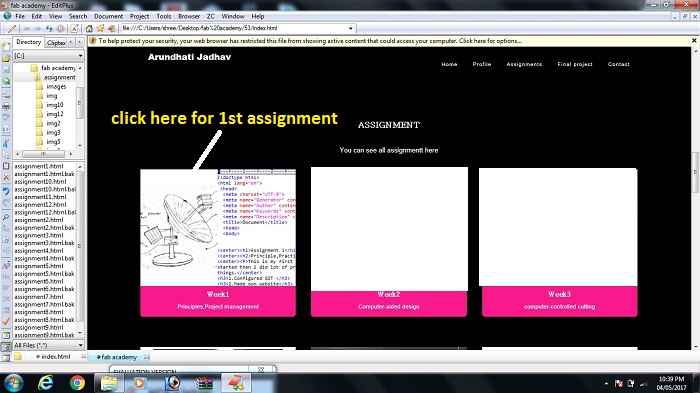Click the Find magnifier icon in left toolbar

coord(6,217)
